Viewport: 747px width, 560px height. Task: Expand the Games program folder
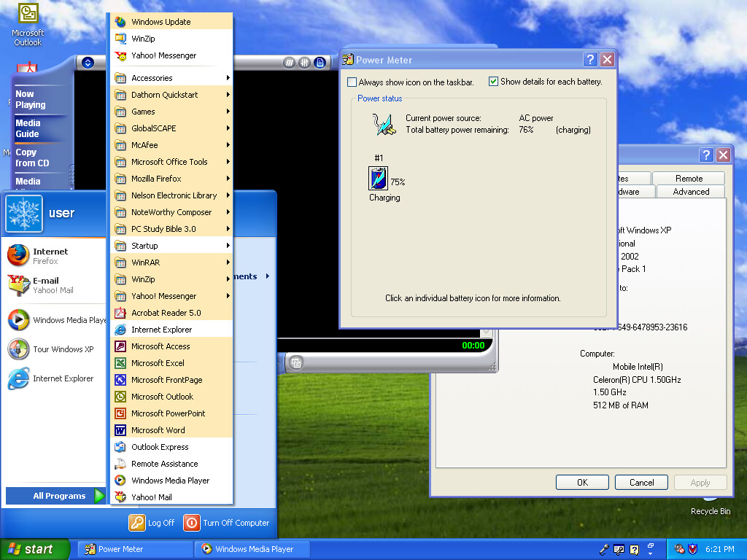coord(172,112)
